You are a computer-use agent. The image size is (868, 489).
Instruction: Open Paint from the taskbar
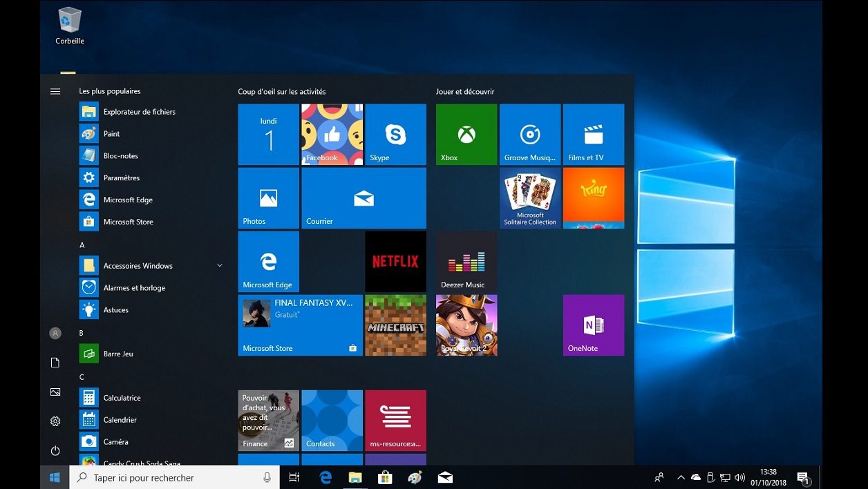415,477
